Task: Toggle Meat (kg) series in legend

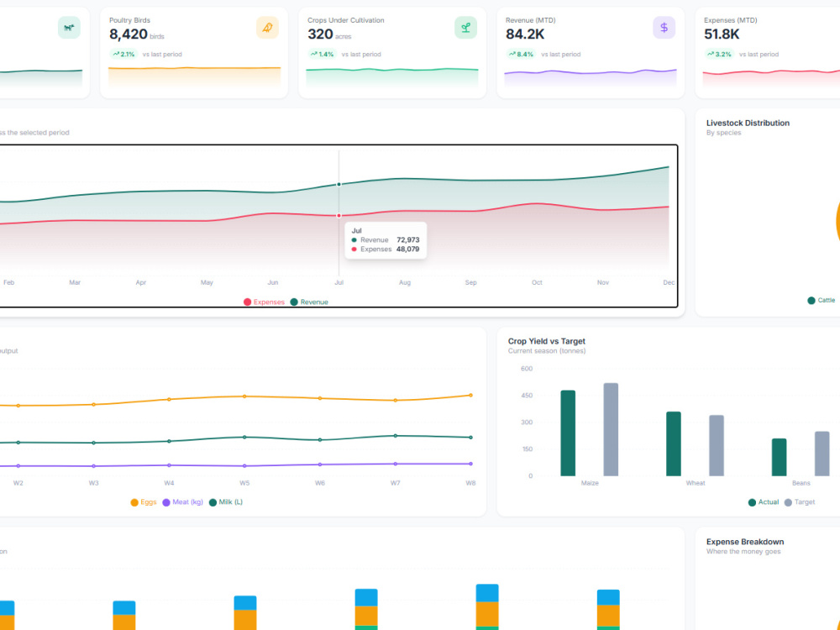Action: point(182,502)
